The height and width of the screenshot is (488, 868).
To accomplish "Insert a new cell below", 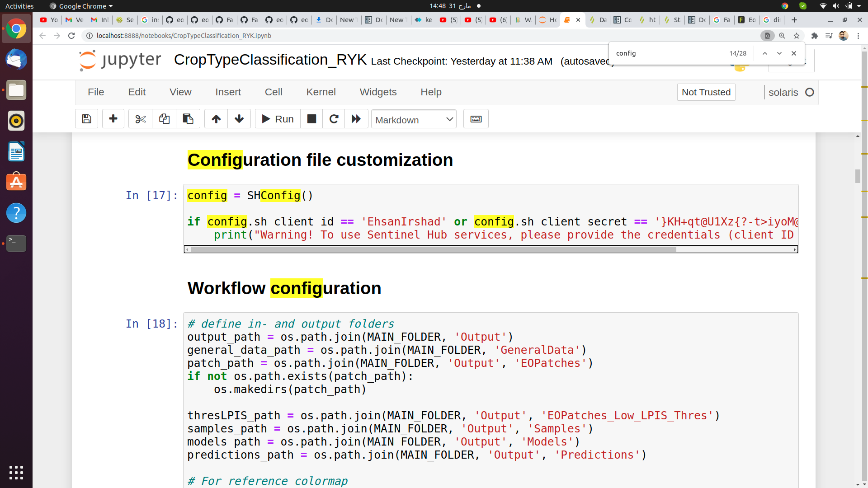I will pos(113,118).
